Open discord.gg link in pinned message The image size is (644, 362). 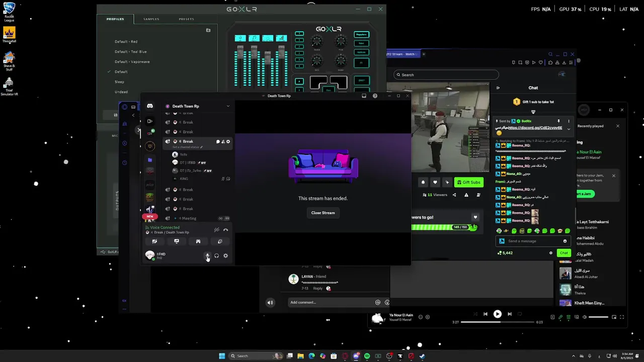click(535, 128)
